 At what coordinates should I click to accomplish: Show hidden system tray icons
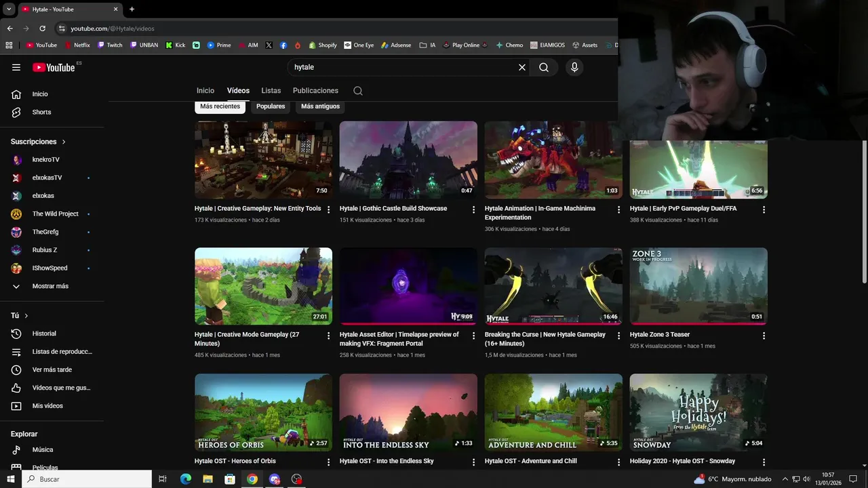point(784,479)
